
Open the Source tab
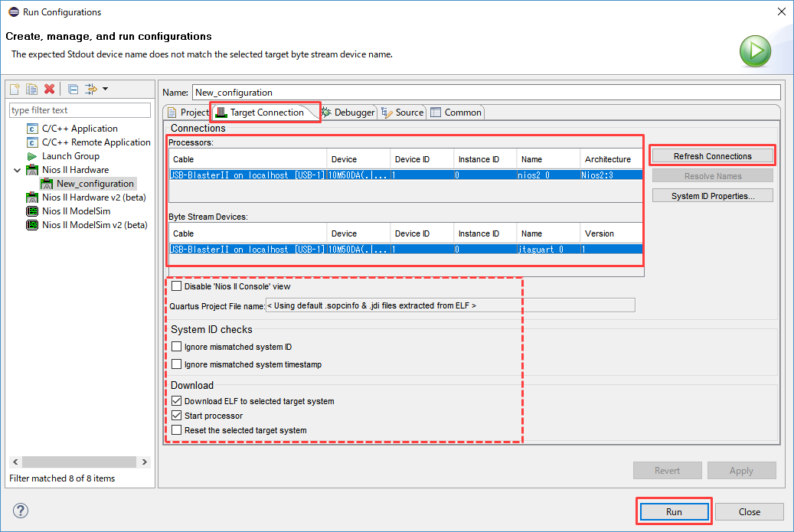[403, 113]
